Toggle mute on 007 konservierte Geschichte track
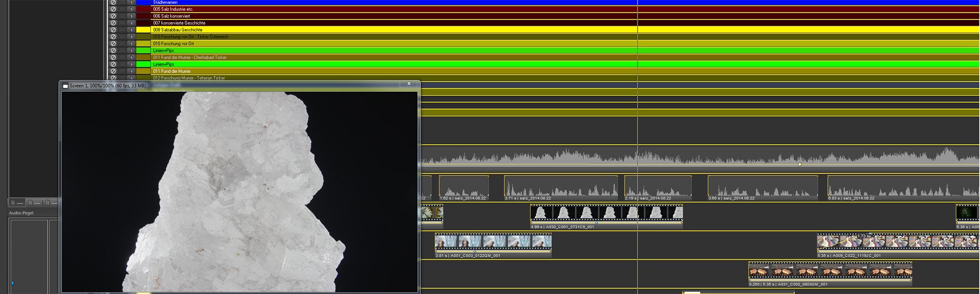Viewport: 980px width, 294px height. [x=113, y=23]
